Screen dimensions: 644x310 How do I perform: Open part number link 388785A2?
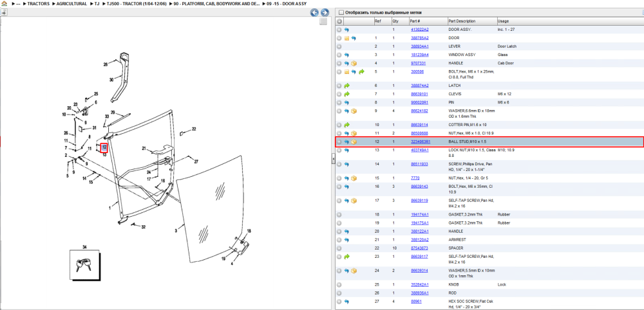420,38
